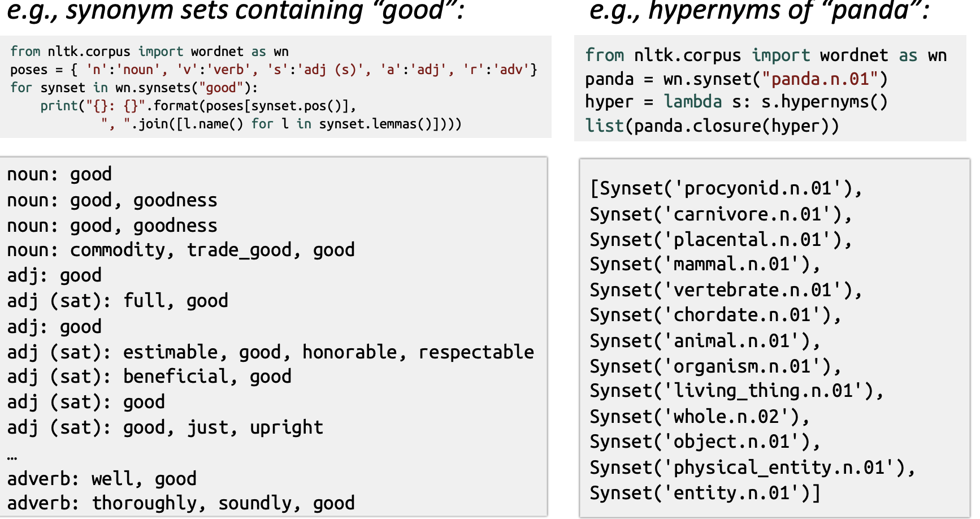This screenshot has width=980, height=519.
Task: Click the 'panda = wn.synset' code line
Action: point(736,79)
